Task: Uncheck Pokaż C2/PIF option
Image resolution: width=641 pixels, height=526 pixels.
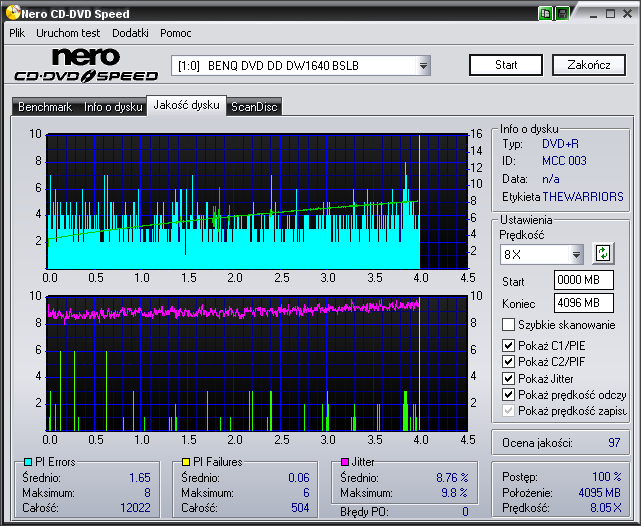Action: tap(508, 362)
